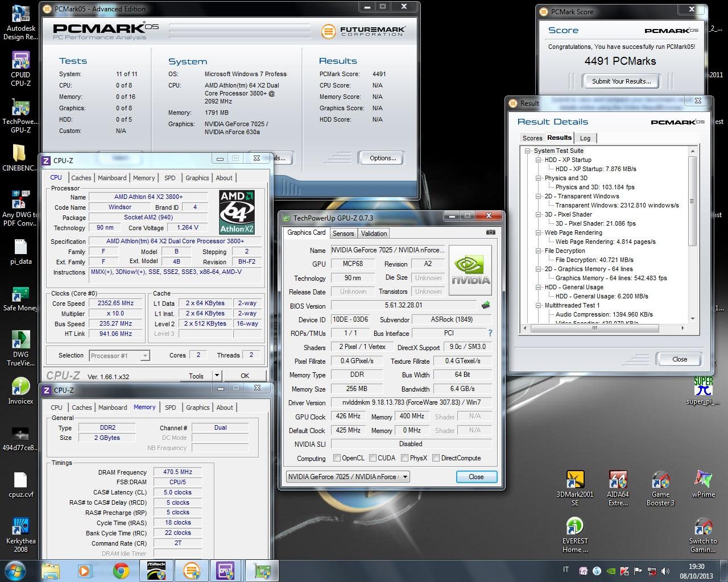
Task: Toggle the DirectCompute checkbox in GPU-Z
Action: click(436, 458)
